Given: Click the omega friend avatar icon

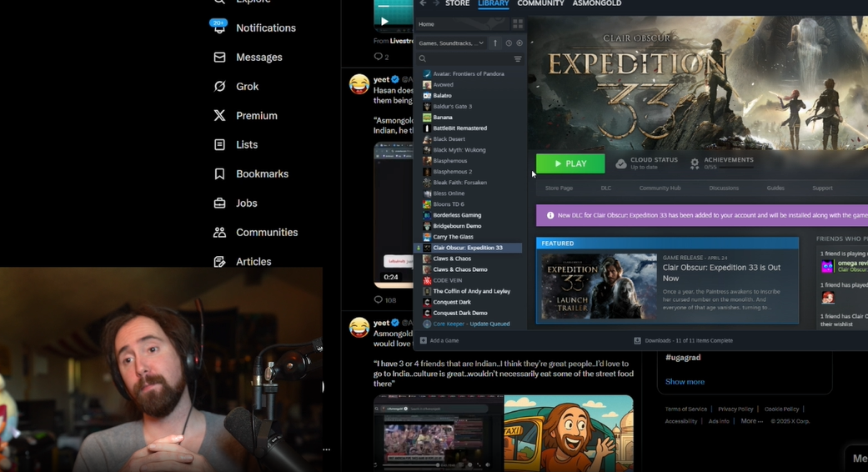Looking at the screenshot, I should (x=827, y=266).
